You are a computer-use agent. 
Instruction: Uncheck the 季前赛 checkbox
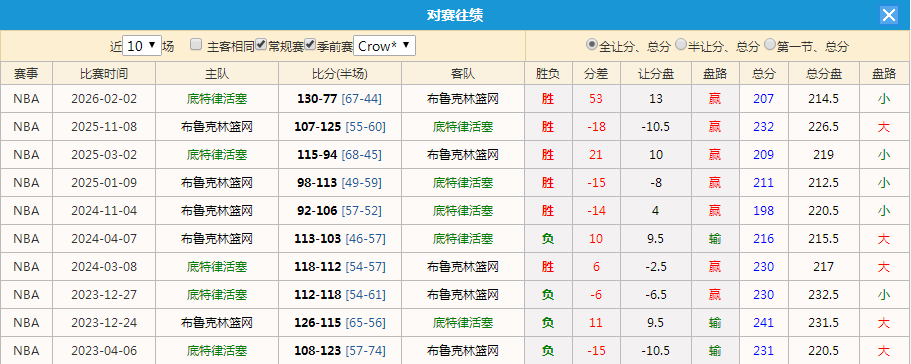310,45
